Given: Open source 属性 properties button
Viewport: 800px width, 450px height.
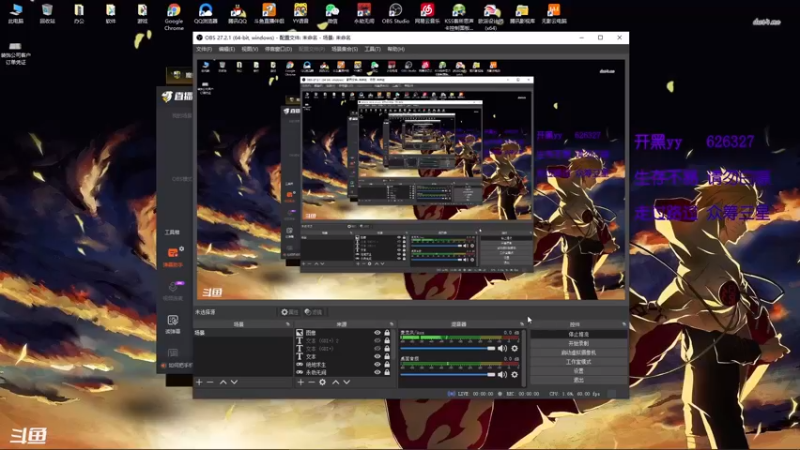Looking at the screenshot, I should click(x=289, y=312).
